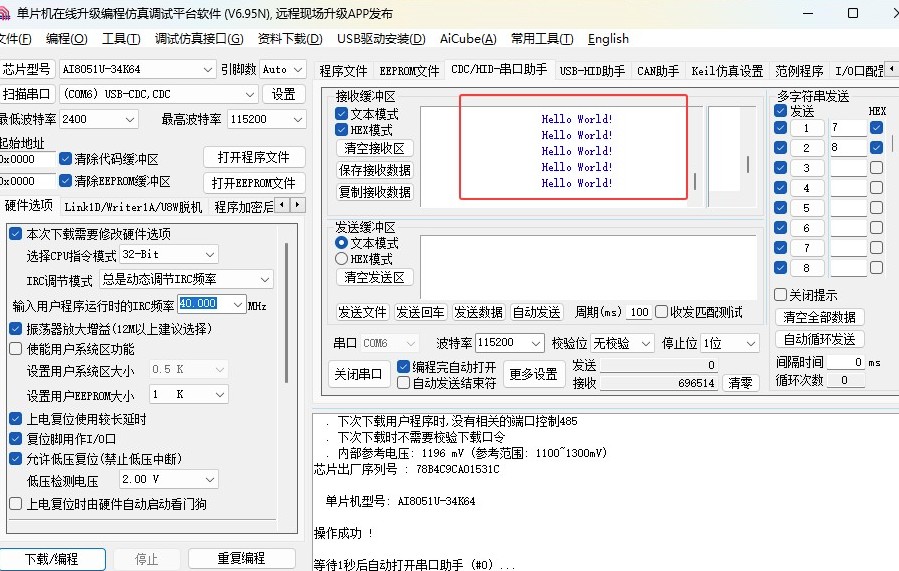Open IRC调节模式 dropdown
The height and width of the screenshot is (571, 899).
[186, 279]
